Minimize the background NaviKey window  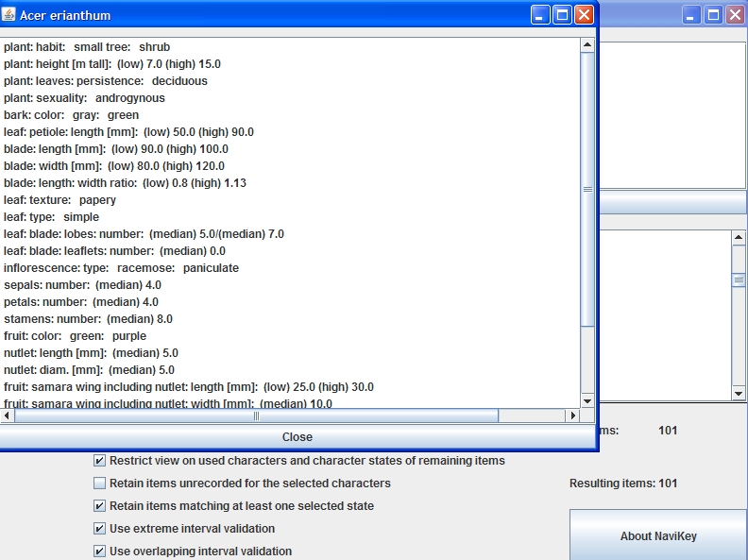[x=690, y=15]
